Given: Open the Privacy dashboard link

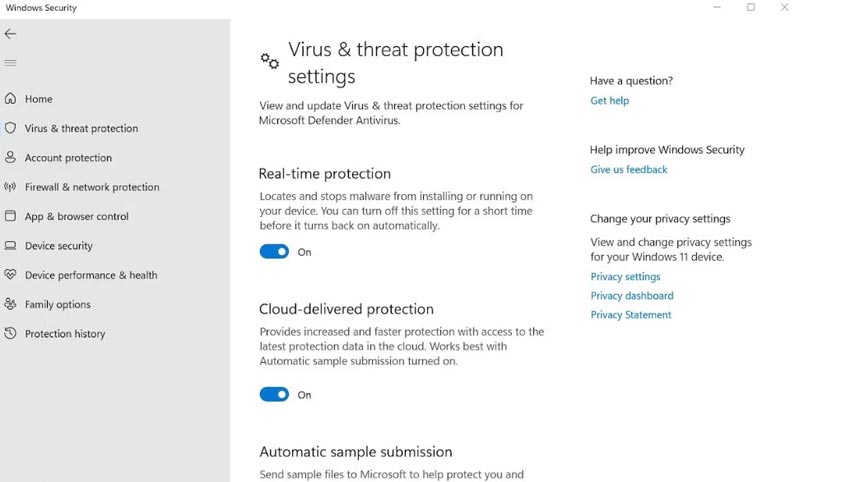Looking at the screenshot, I should click(x=632, y=295).
